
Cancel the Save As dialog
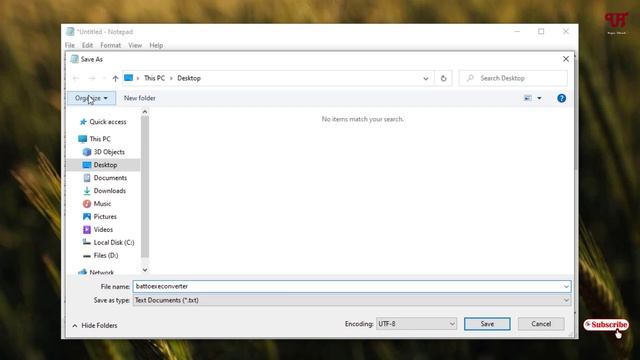pos(541,324)
